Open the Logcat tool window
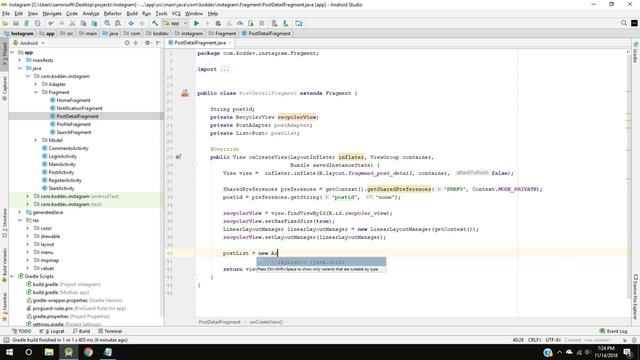This screenshot has width=640, height=360. pyautogui.click(x=52, y=331)
